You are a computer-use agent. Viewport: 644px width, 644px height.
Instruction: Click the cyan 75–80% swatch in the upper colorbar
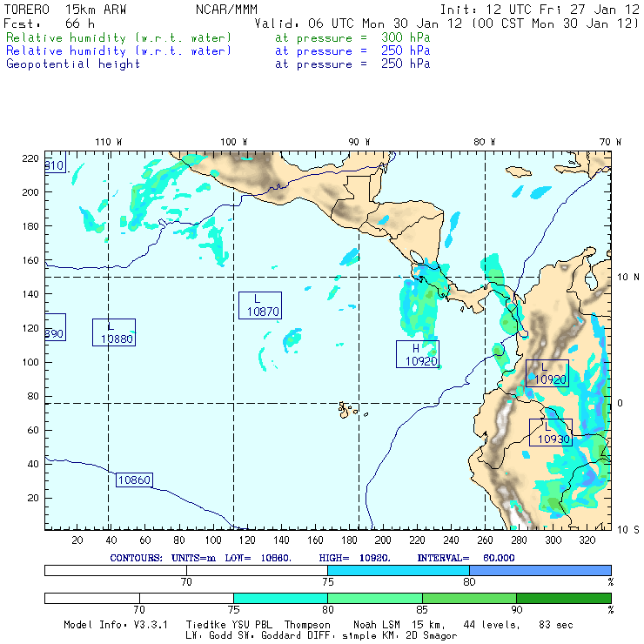click(x=399, y=570)
